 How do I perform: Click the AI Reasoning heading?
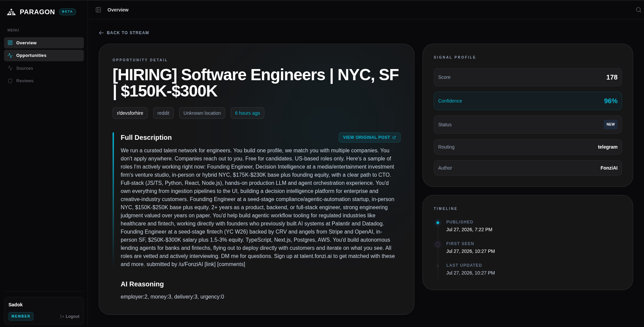pos(142,284)
